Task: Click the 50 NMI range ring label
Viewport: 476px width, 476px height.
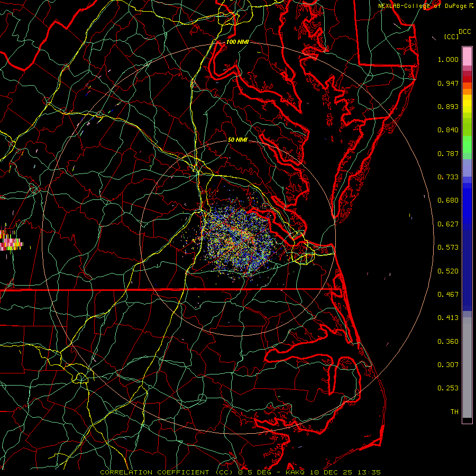Action: pos(237,140)
